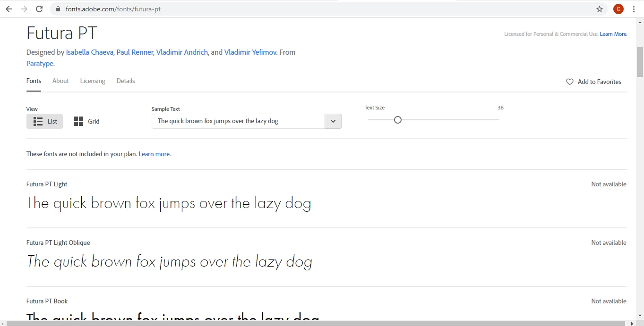Open the Sample Text dropdown arrow
Viewport: 644px width, 326px height.
[x=333, y=121]
